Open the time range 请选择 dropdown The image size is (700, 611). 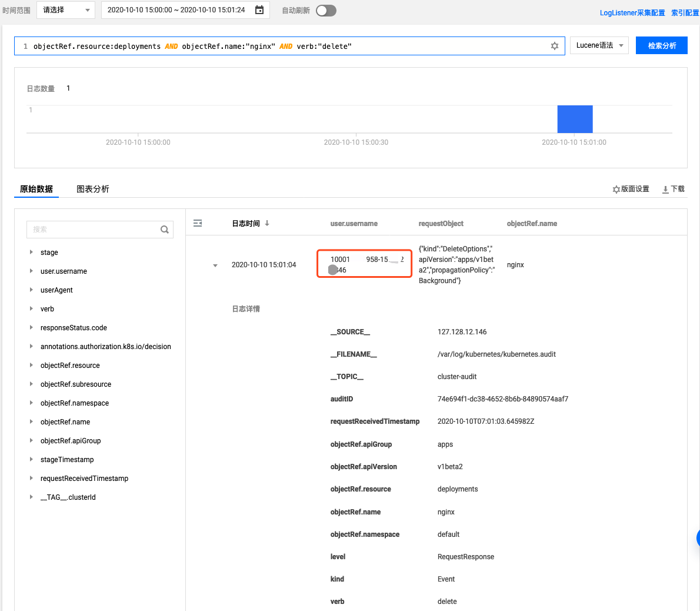point(65,10)
